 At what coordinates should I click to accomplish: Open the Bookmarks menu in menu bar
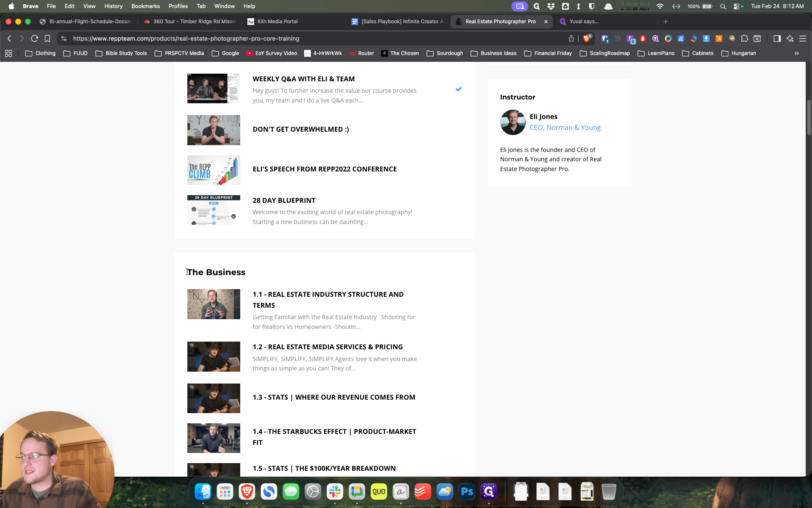pyautogui.click(x=145, y=6)
